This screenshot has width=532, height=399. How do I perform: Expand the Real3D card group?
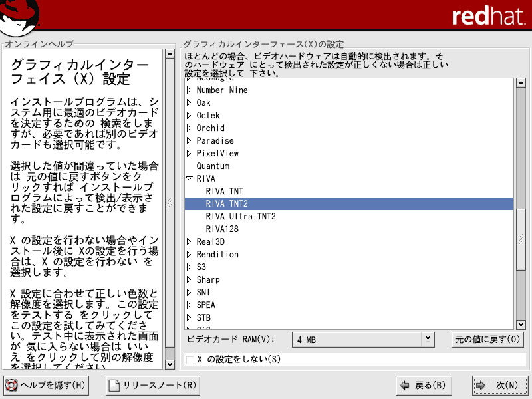[x=189, y=242]
